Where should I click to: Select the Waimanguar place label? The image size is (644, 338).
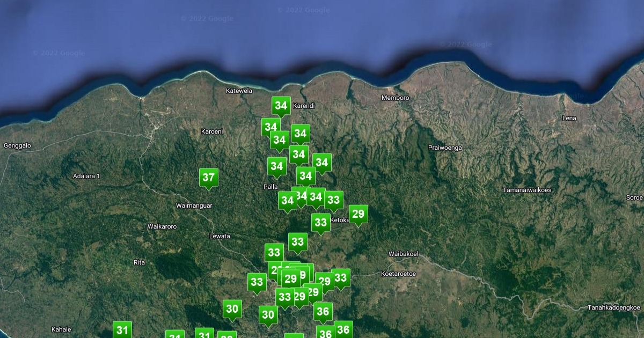(x=194, y=205)
